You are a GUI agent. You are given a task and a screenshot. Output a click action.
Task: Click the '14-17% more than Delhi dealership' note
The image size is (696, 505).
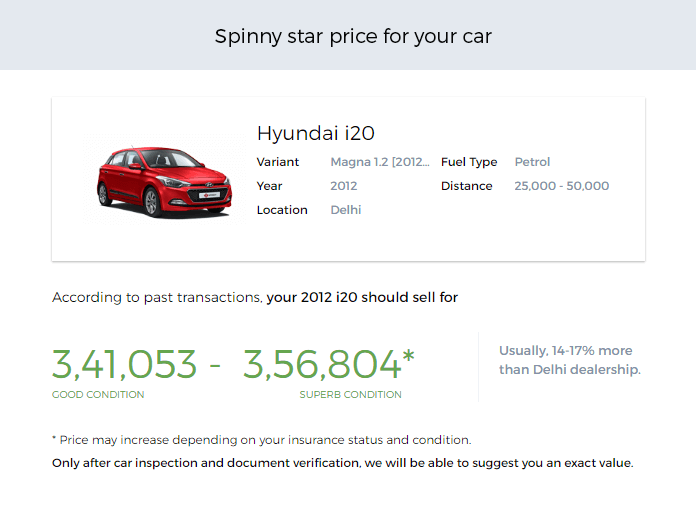tap(569, 360)
